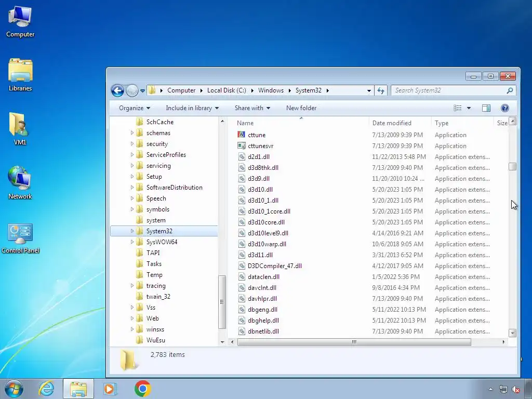Image resolution: width=532 pixels, height=399 pixels.
Task: Select the dbnetlib.dll file icon
Action: [241, 331]
